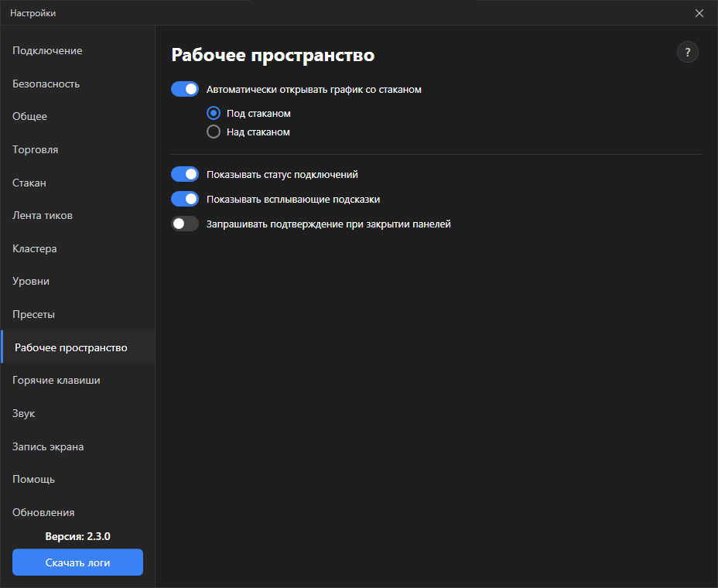Viewport: 718px width, 588px height.
Task: Click the "Скачать логи" button
Action: point(78,562)
